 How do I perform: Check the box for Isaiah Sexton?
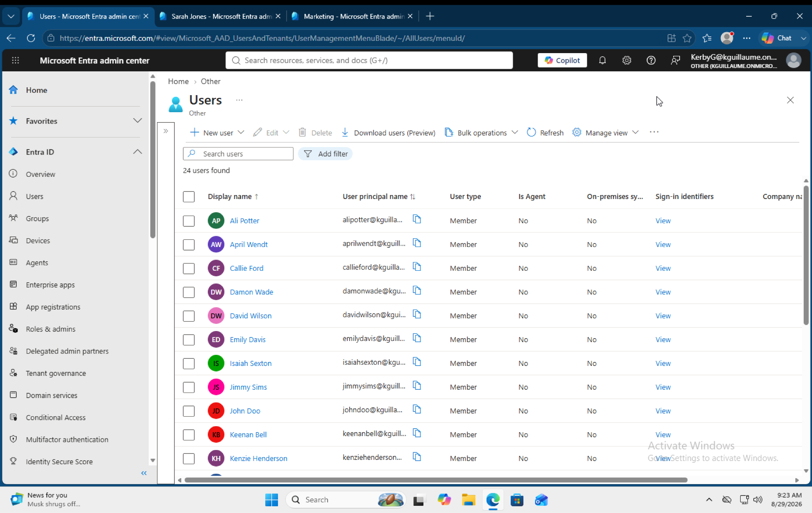point(189,363)
